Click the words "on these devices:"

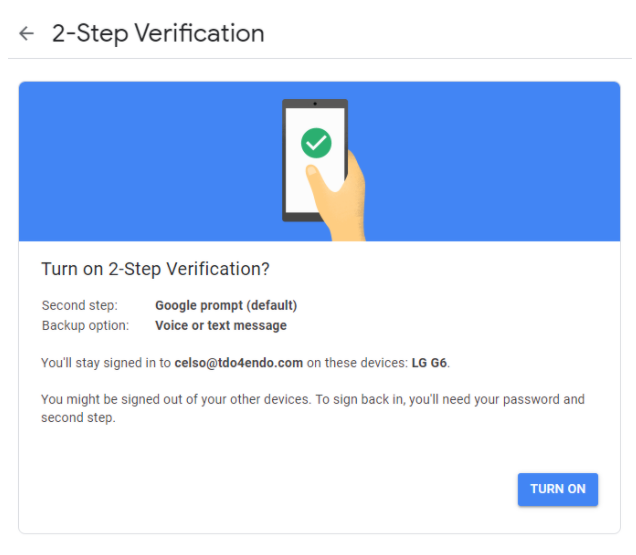coord(357,362)
